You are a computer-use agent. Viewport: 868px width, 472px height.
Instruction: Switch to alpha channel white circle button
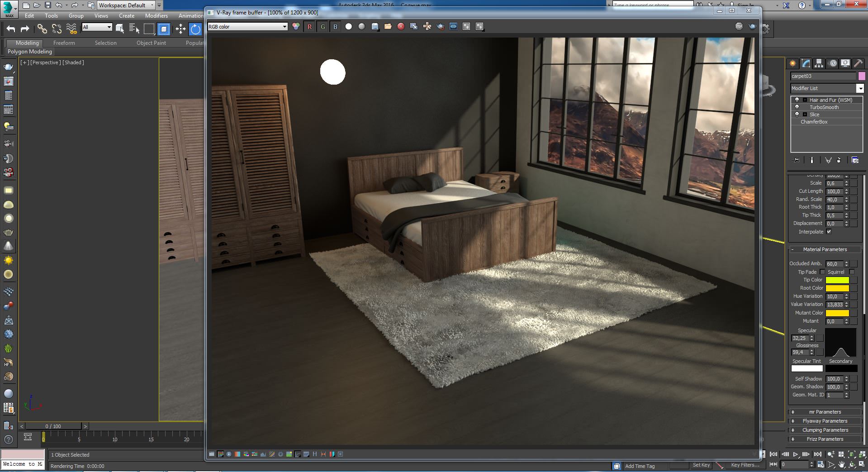348,27
